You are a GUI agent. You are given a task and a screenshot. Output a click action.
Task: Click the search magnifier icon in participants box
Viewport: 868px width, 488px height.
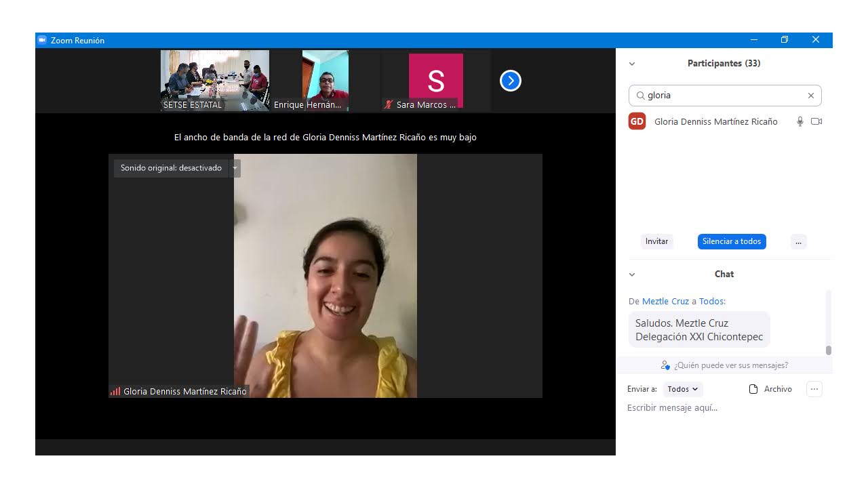tap(640, 96)
